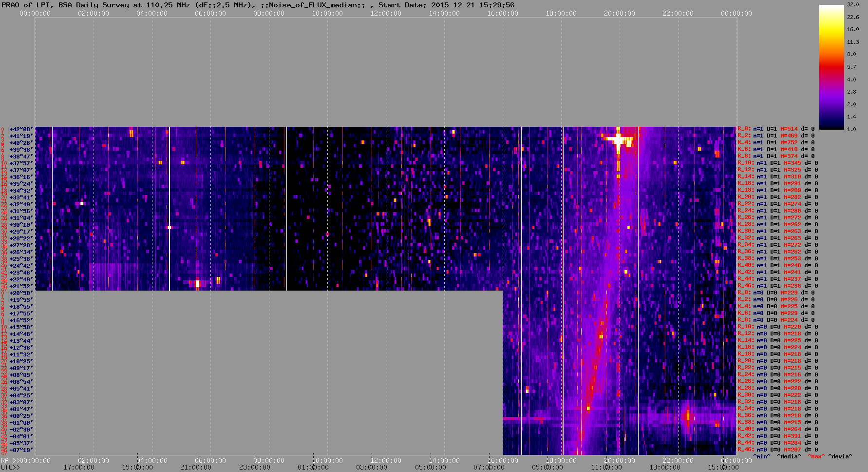Click the '^Max^' legend label

[816, 456]
